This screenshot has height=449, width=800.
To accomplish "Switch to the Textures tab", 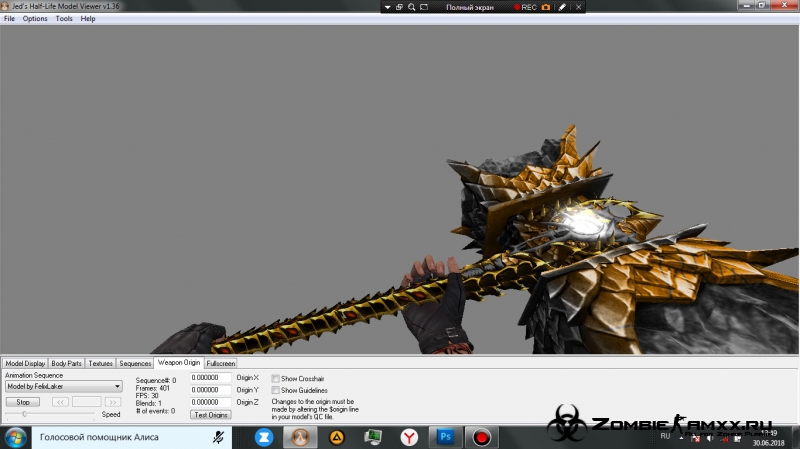I will click(101, 363).
